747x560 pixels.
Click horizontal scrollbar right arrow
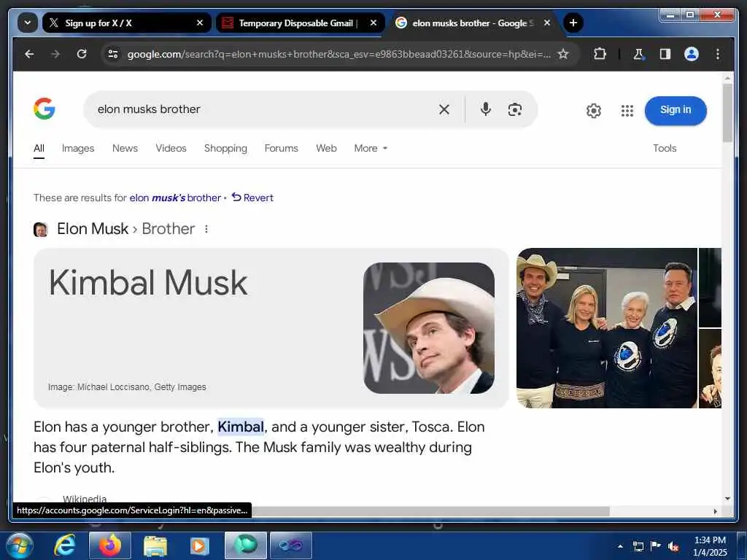(x=715, y=511)
